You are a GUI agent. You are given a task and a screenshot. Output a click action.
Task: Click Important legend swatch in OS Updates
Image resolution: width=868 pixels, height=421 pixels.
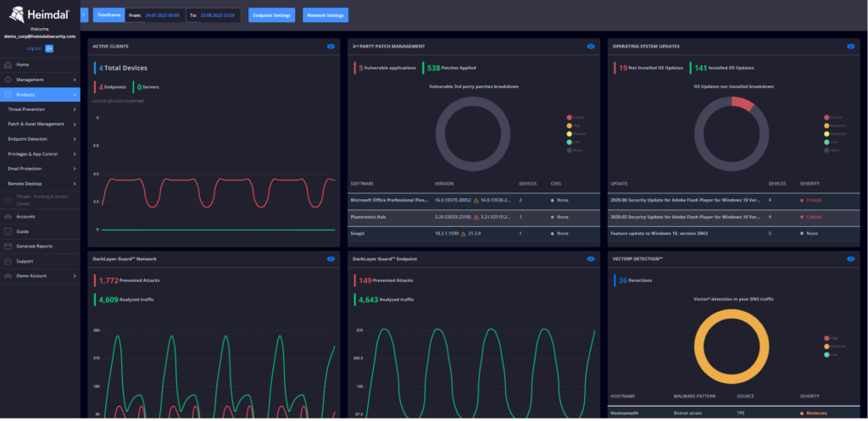(x=827, y=125)
